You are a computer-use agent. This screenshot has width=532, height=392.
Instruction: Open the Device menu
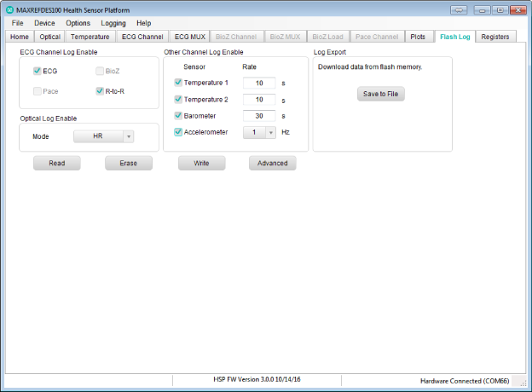44,23
